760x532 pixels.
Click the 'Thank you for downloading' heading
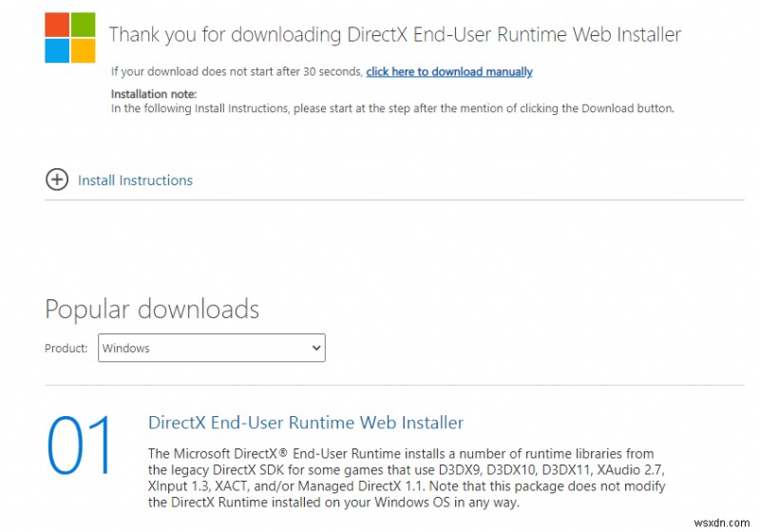pos(395,34)
